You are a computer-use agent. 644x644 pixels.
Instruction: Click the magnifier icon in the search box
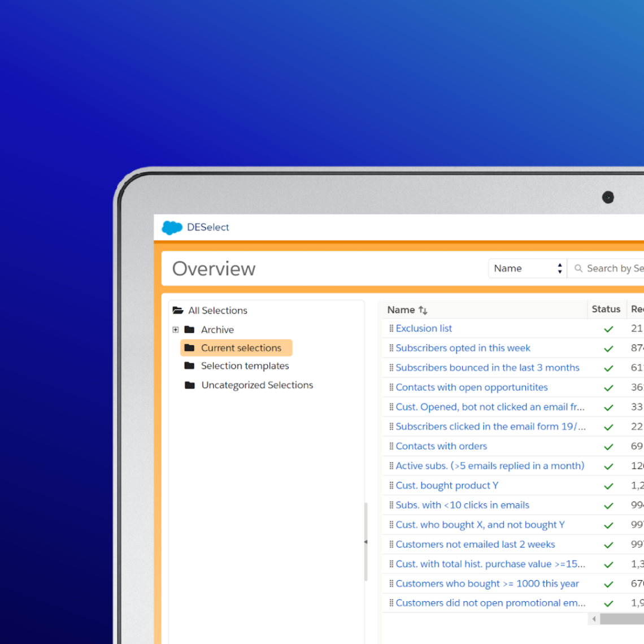pyautogui.click(x=578, y=268)
